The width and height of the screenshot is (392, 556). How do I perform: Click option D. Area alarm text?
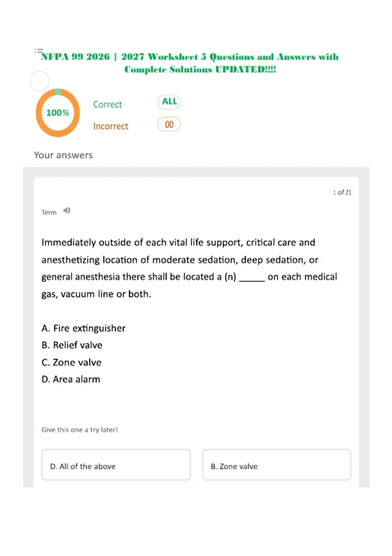point(71,379)
